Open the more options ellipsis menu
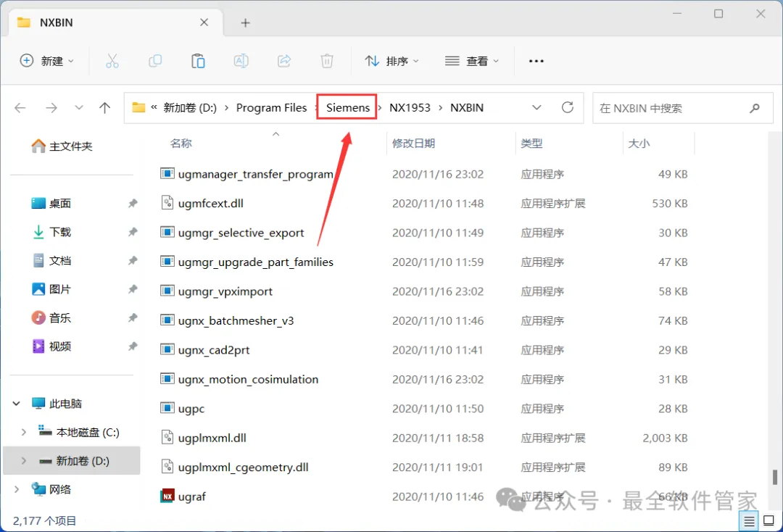Viewport: 783px width, 532px height. [x=536, y=61]
